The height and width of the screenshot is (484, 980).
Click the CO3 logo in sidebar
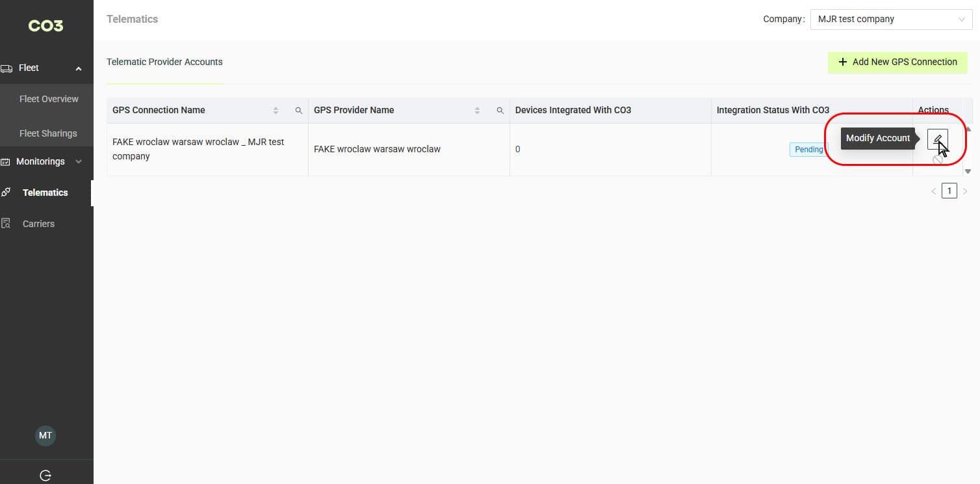point(45,26)
